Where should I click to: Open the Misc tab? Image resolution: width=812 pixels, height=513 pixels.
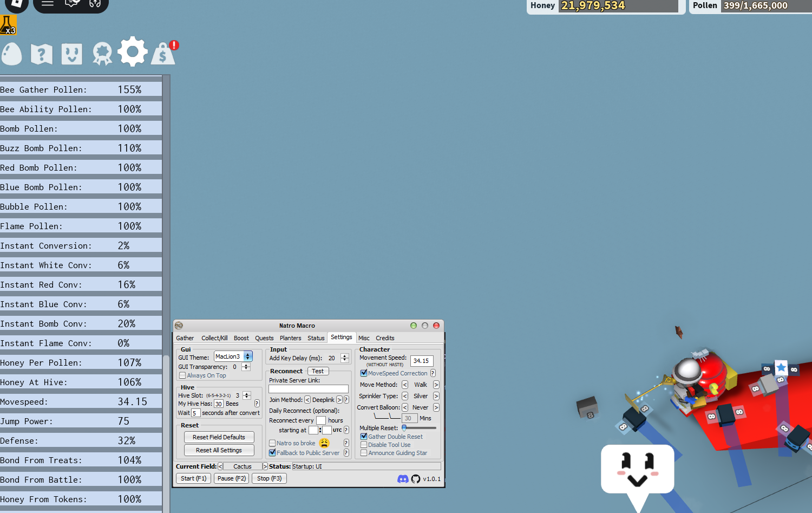364,338
